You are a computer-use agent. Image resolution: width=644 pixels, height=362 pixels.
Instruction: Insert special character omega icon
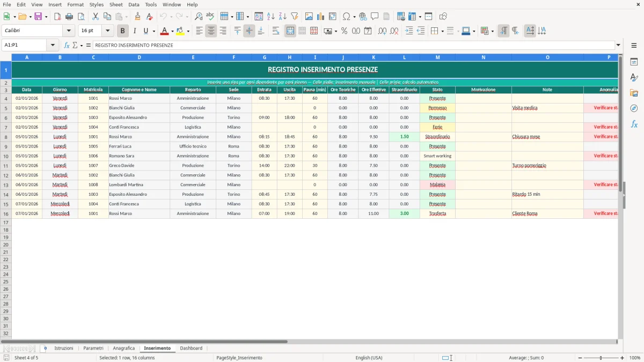click(347, 17)
